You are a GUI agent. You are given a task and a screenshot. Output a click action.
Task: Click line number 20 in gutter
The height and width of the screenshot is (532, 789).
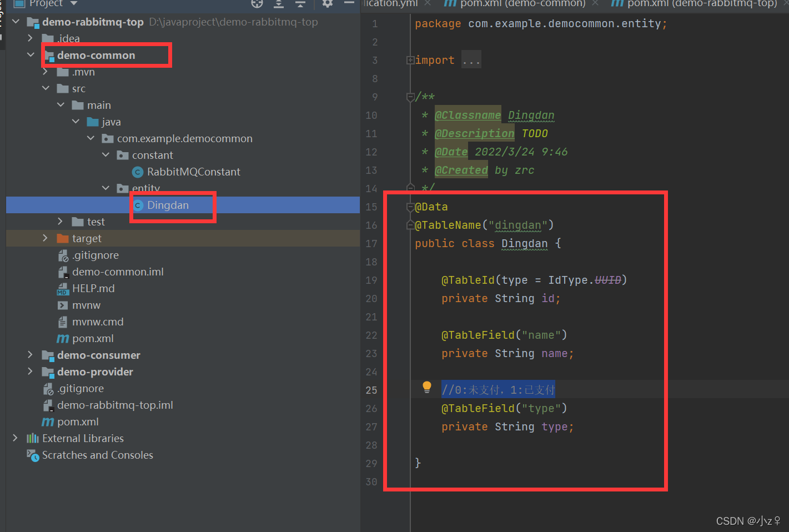pos(371,299)
